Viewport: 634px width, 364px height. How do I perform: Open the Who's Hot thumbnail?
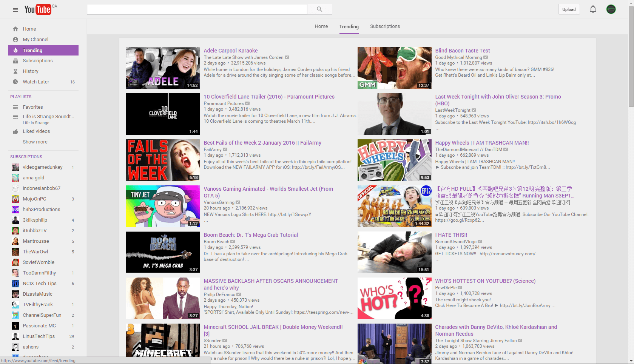[395, 298]
